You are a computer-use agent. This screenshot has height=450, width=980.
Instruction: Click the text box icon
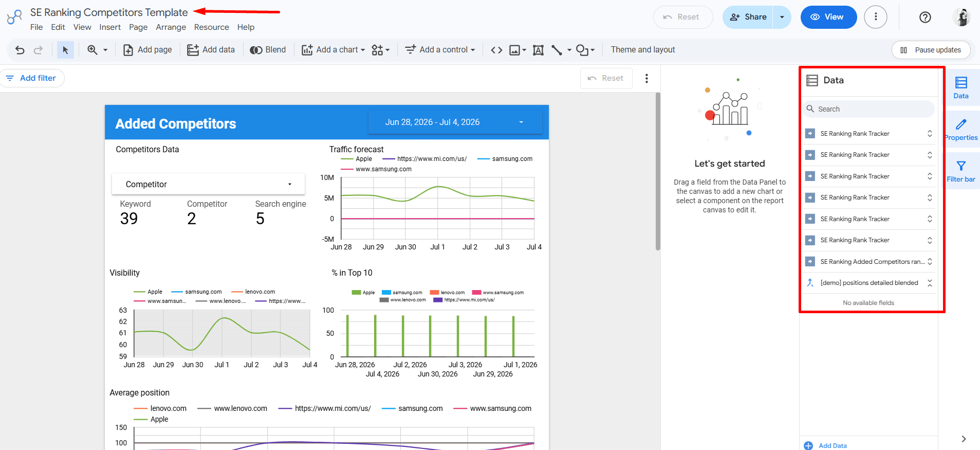[538, 50]
